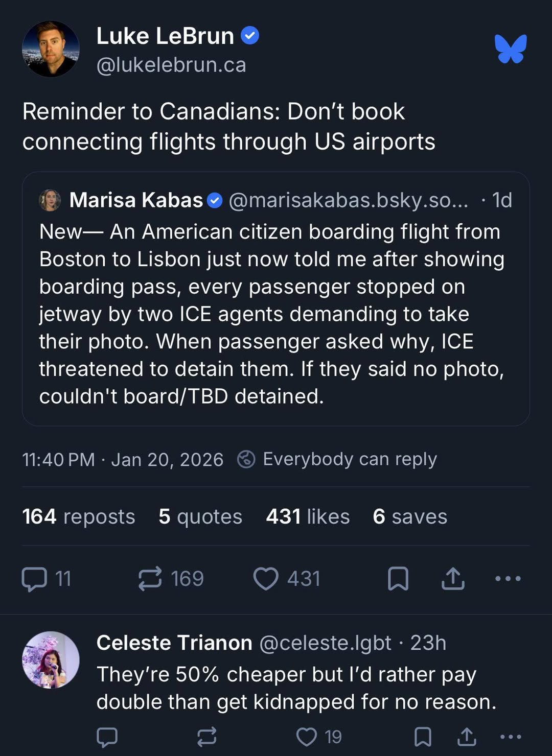
Task: Click Luke LeBrun's verified badge
Action: 250,36
